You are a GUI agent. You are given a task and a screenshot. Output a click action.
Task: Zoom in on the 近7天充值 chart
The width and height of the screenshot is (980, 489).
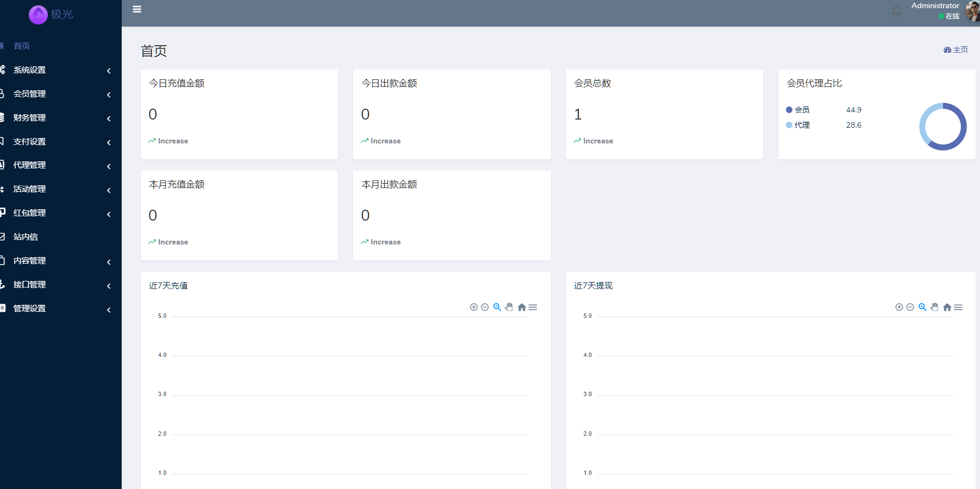coord(473,307)
